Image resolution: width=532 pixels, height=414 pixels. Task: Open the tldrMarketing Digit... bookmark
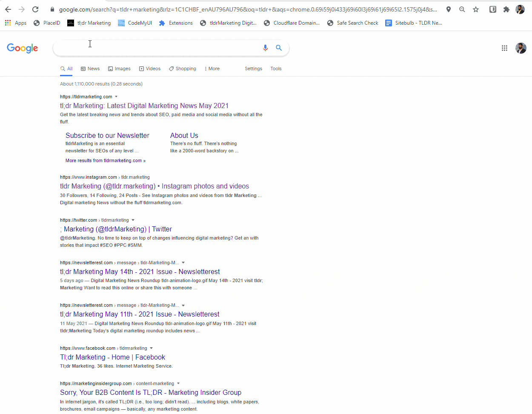click(228, 23)
